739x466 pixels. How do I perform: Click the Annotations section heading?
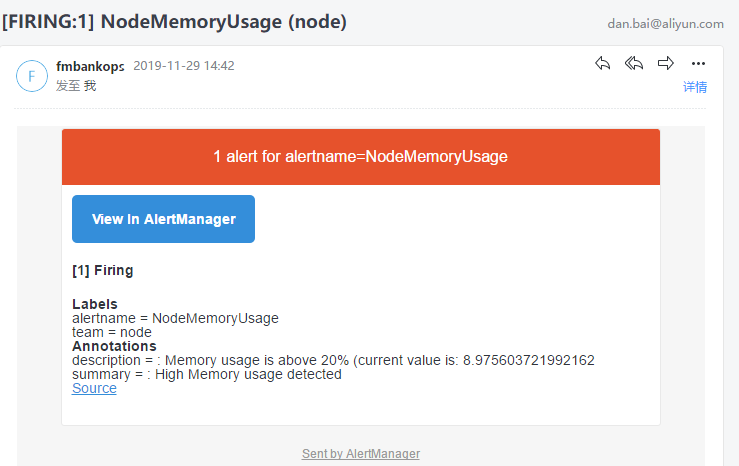[x=114, y=346]
